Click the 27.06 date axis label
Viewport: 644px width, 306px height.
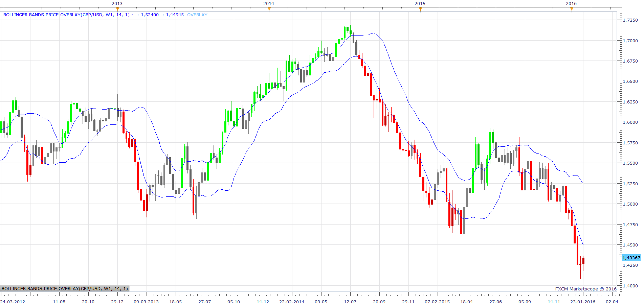tap(496, 302)
